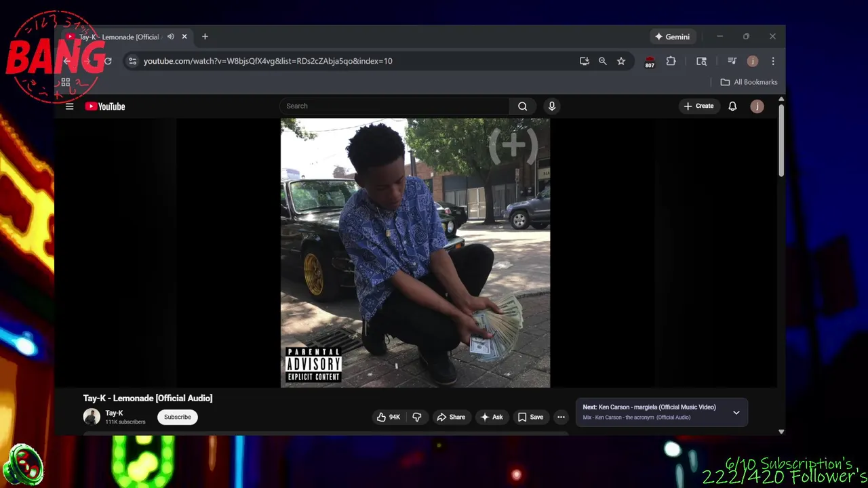Open YouTube notifications bell
The height and width of the screenshot is (488, 868).
[x=732, y=106]
